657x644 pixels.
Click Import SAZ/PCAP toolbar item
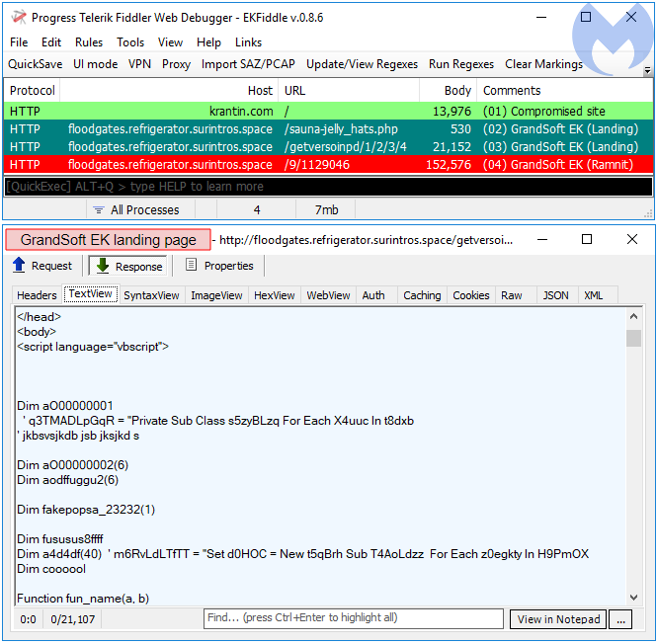(248, 64)
